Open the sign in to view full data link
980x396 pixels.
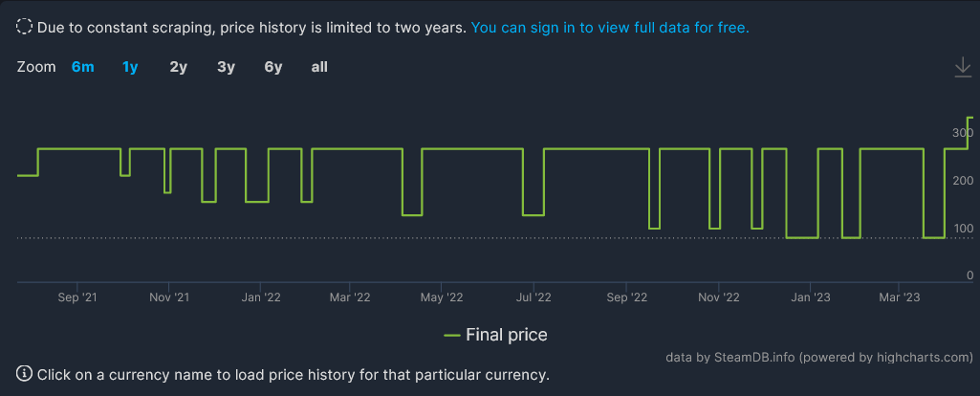point(609,28)
